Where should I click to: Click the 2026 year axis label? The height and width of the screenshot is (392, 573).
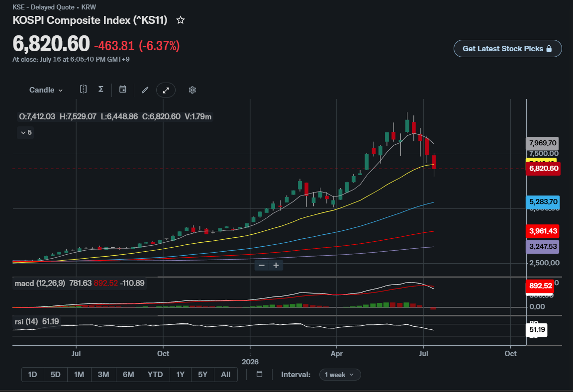[250, 362]
